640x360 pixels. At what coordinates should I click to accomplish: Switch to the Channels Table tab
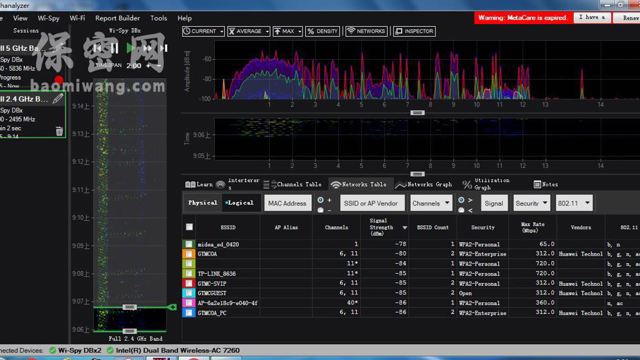click(293, 184)
